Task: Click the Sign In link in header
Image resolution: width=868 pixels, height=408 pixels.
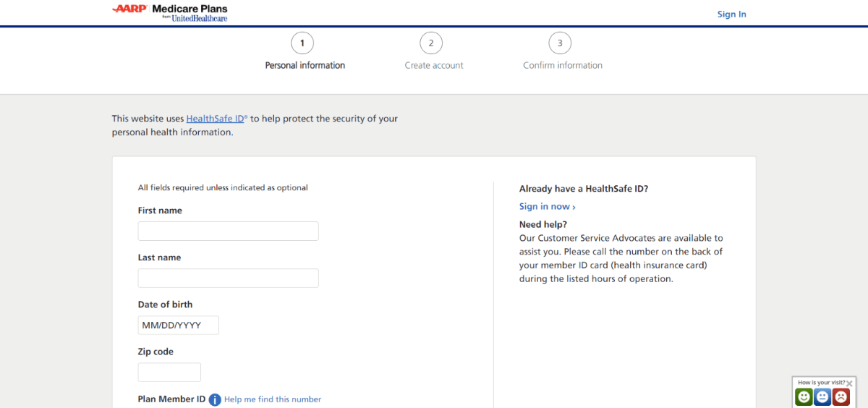Action: [731, 14]
